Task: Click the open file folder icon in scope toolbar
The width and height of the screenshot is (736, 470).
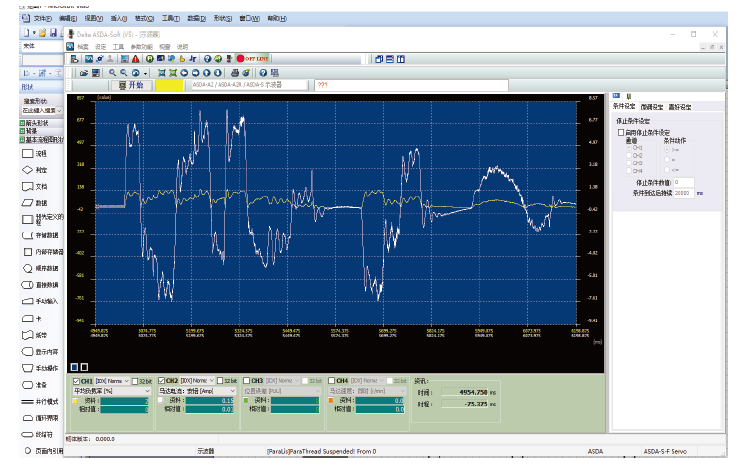Action: click(83, 73)
